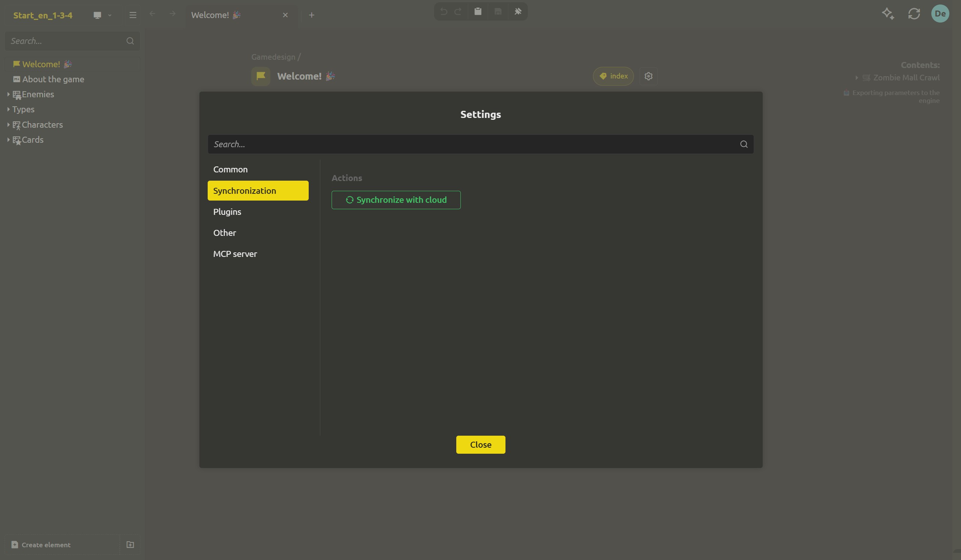Click the create folder icon

point(130,545)
